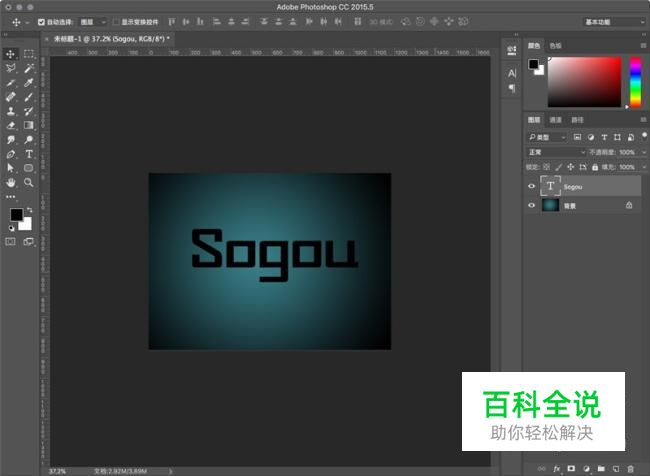The image size is (650, 476).
Task: Select the Path Selection arrow tool
Action: point(10,168)
